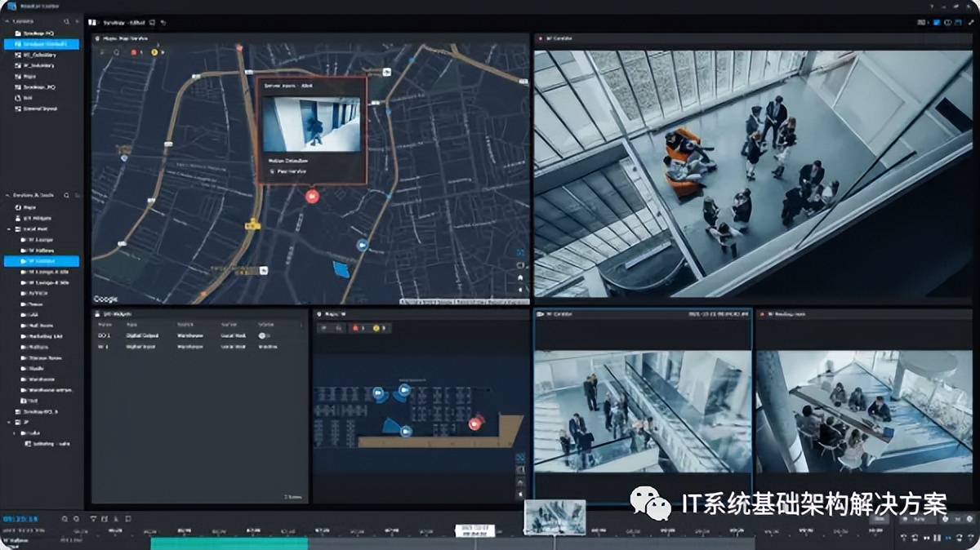This screenshot has height=550, width=980.
Task: Open search in the street map toolbar
Action: click(x=117, y=52)
